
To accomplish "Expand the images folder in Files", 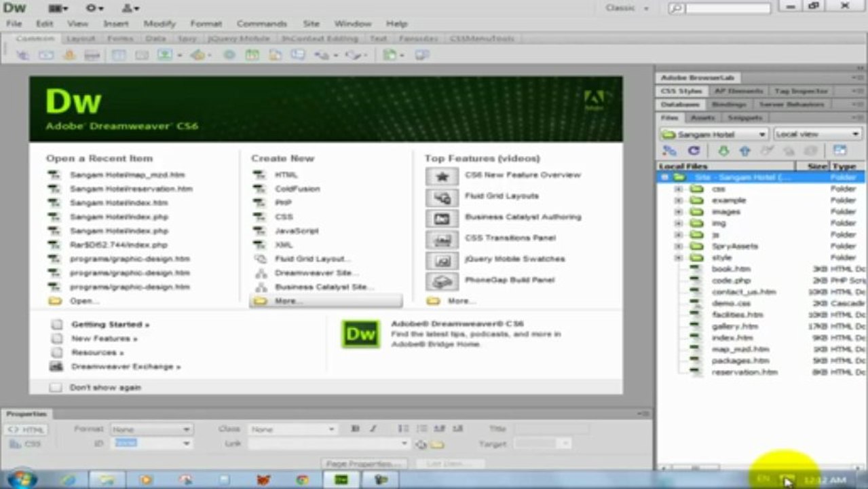I will tap(678, 212).
